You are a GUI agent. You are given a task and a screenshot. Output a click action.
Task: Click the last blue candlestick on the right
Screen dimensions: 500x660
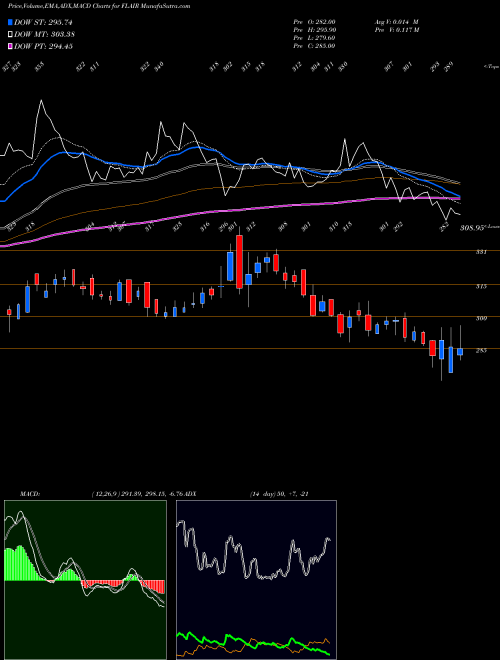tap(460, 352)
